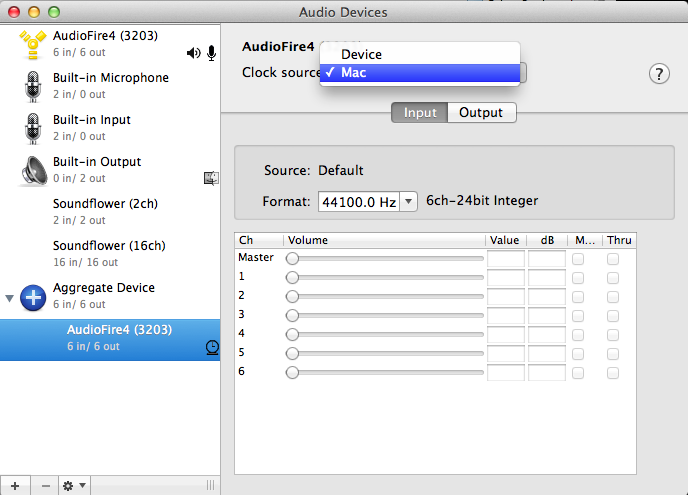Switch to the Output tab
Viewport: 688px width, 495px height.
pos(481,113)
